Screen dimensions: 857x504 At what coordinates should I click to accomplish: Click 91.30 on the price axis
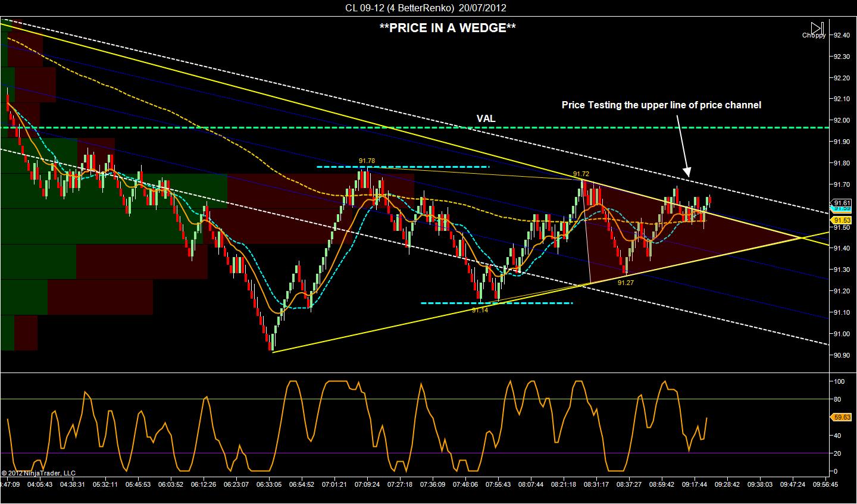pyautogui.click(x=842, y=270)
